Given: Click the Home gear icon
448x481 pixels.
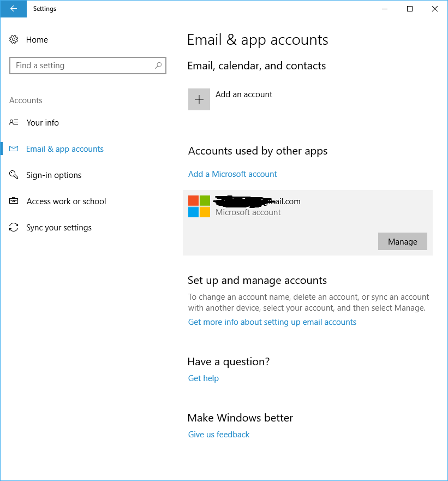Looking at the screenshot, I should pyautogui.click(x=14, y=39).
